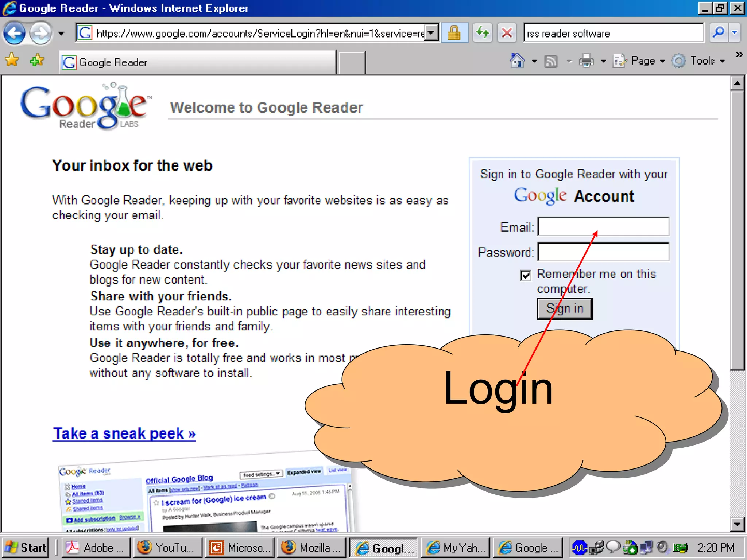Viewport: 747px width, 560px height.
Task: Switch to the My Yah... taskbar window
Action: pos(456,548)
